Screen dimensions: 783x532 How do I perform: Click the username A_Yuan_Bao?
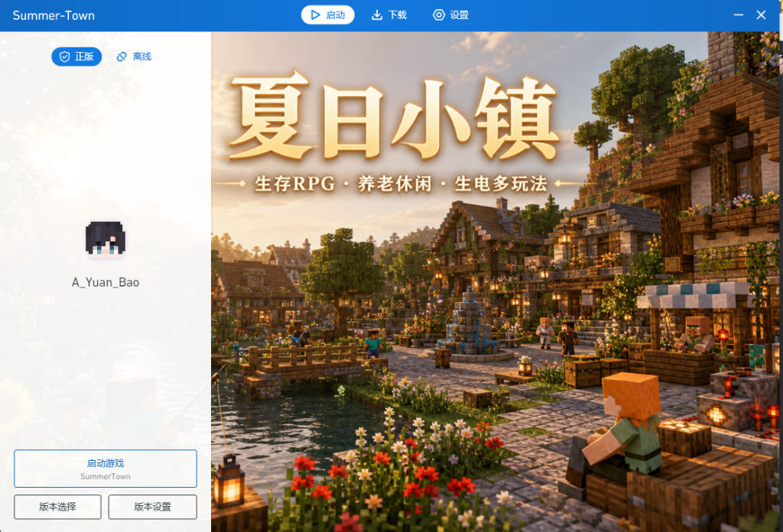[x=106, y=283]
